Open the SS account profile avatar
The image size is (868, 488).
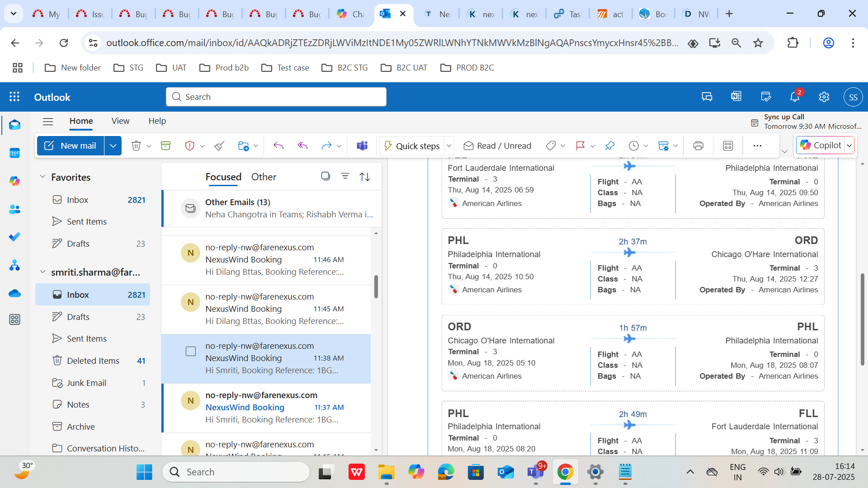pyautogui.click(x=853, y=97)
